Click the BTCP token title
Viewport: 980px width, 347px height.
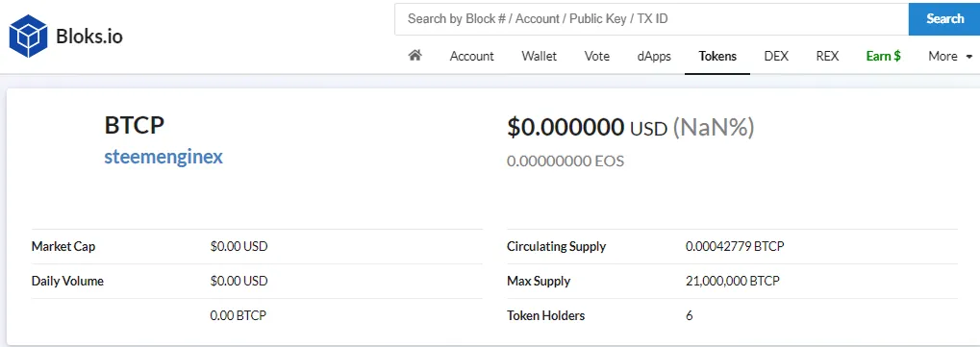[135, 125]
